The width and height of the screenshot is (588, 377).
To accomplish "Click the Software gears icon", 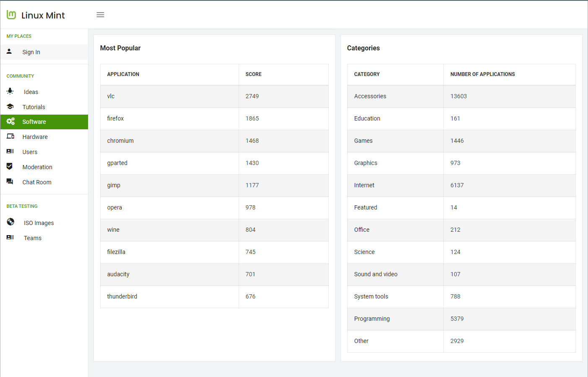I will (10, 121).
